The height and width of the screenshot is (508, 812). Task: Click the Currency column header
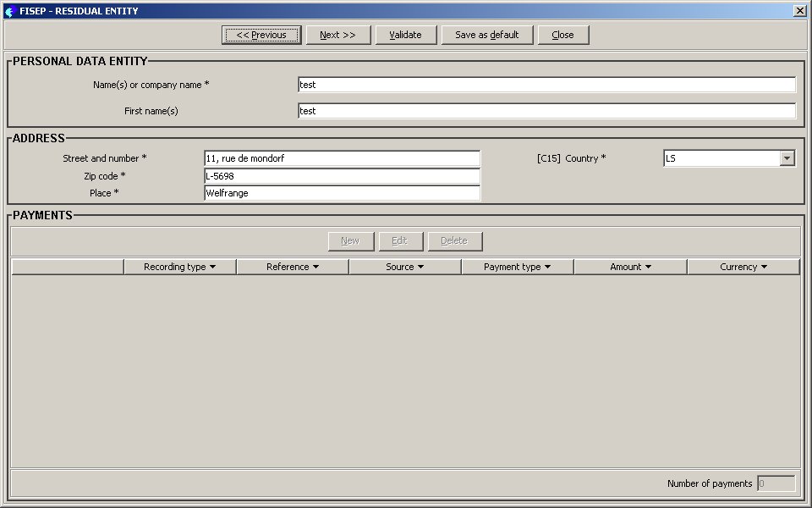(x=743, y=267)
